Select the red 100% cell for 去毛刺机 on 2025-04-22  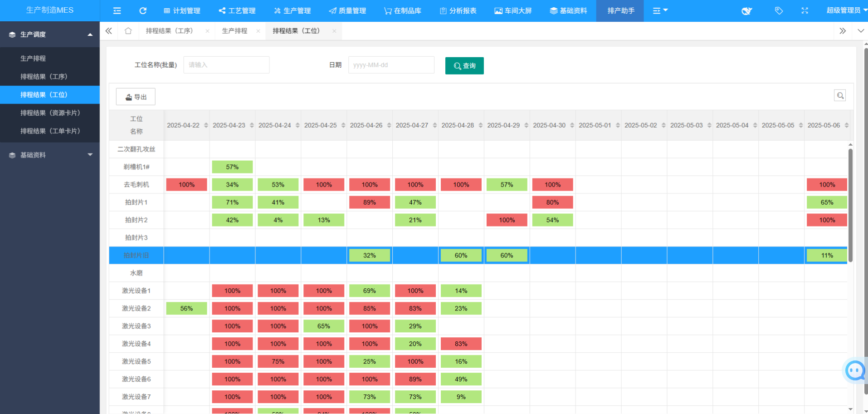point(186,185)
